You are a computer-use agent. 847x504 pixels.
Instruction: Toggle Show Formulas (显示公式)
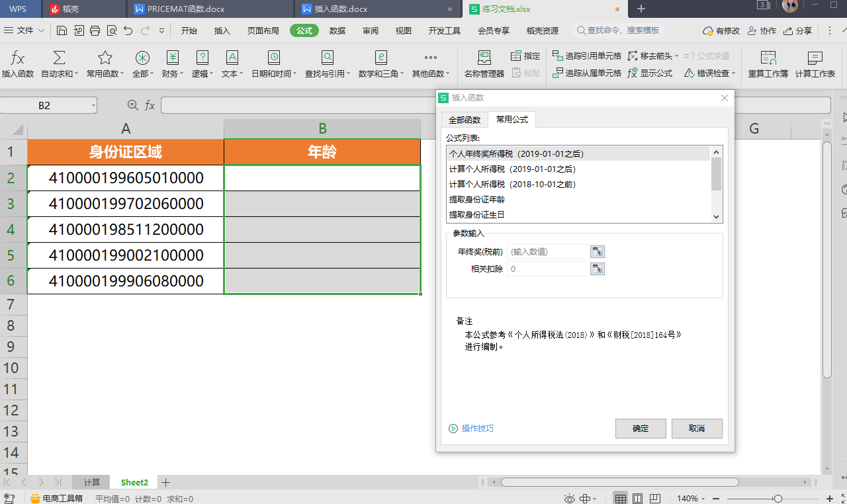tap(650, 73)
